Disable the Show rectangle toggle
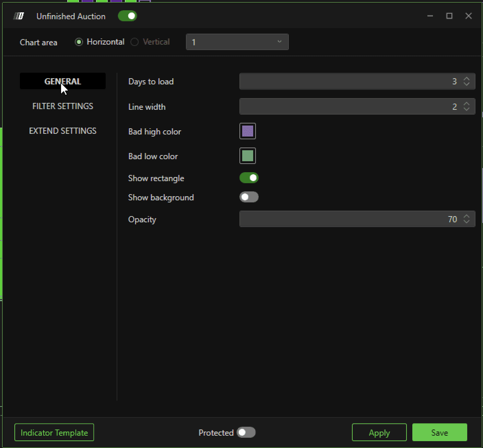Screen dimensions: 483x448 coord(249,178)
